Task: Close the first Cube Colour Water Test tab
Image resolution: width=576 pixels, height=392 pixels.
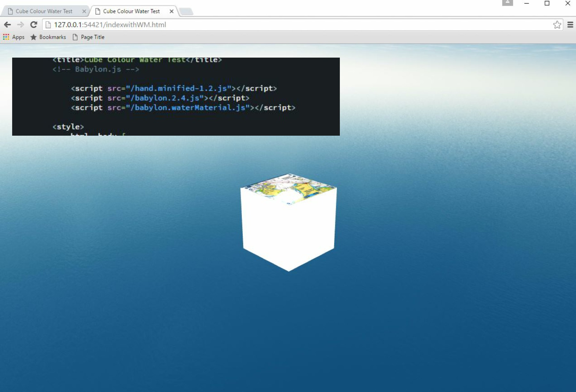Action: [x=84, y=11]
